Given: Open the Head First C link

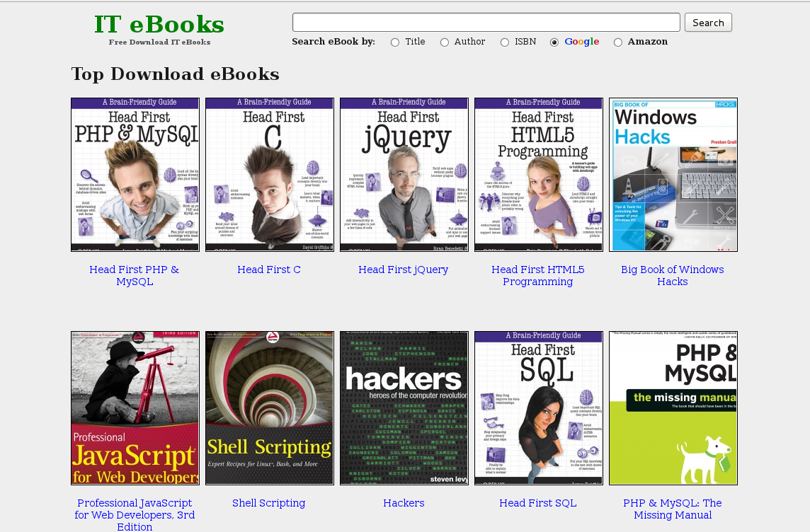Looking at the screenshot, I should (x=268, y=270).
